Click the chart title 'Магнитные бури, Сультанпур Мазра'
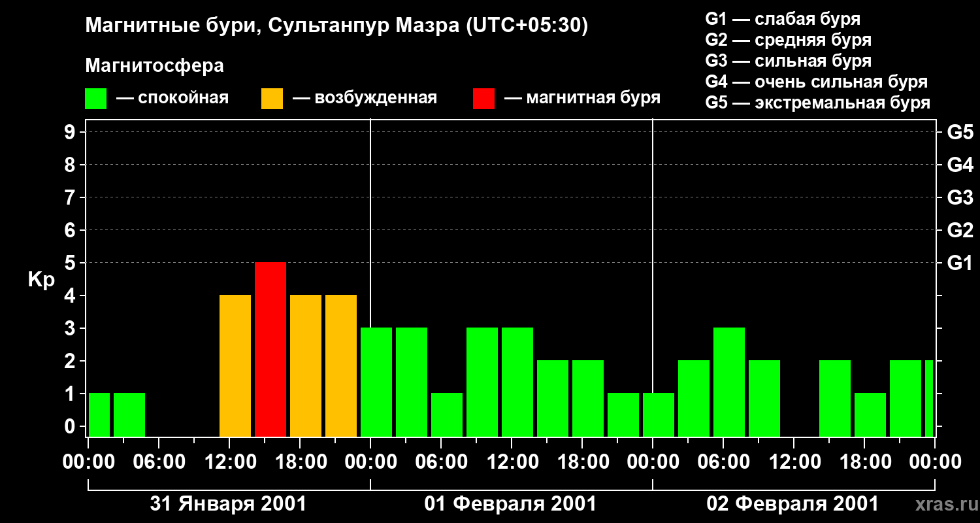This screenshot has width=980, height=523. click(x=272, y=27)
